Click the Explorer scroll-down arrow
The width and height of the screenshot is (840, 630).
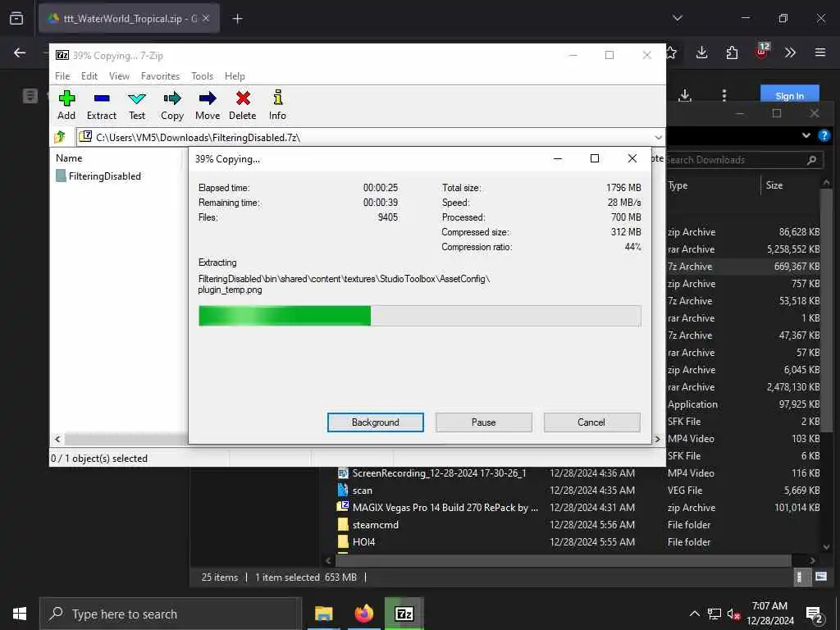(x=827, y=547)
